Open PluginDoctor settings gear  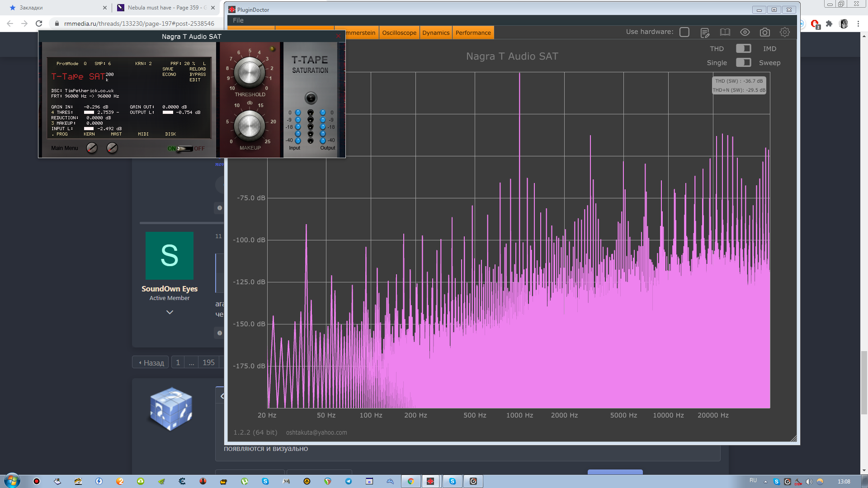(x=785, y=33)
